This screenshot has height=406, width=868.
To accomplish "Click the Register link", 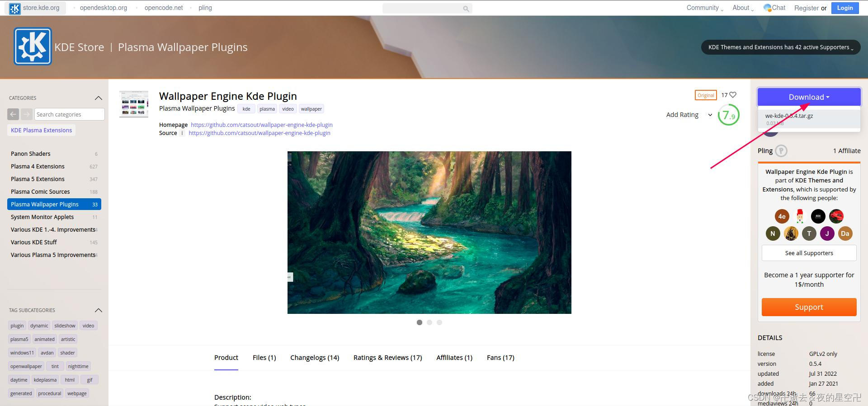I will (806, 8).
